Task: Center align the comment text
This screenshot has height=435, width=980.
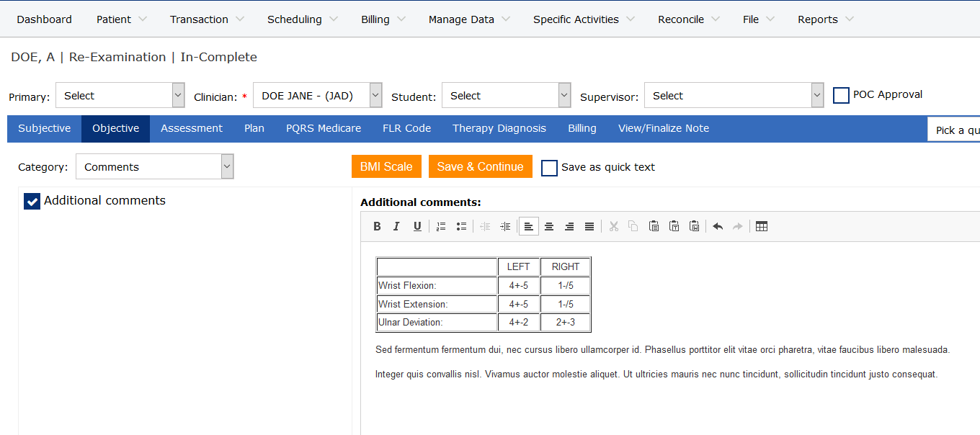Action: point(549,226)
